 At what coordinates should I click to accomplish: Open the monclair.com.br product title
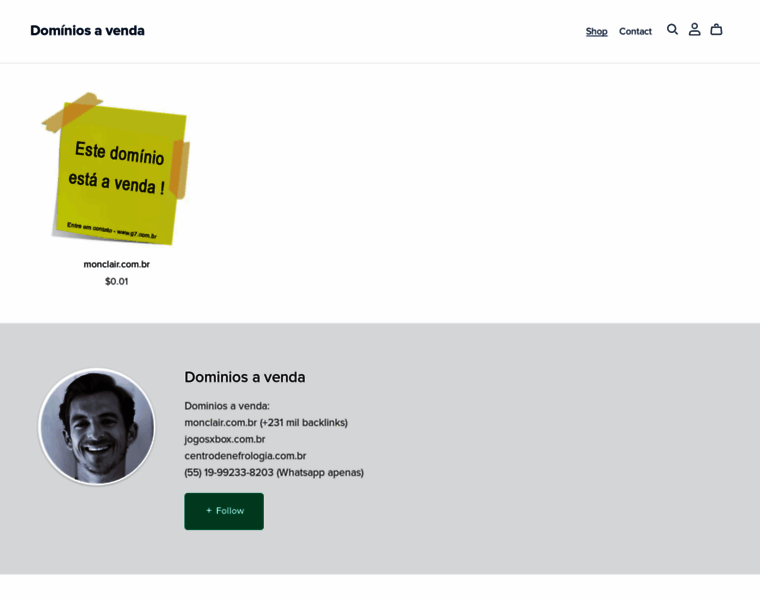[116, 264]
